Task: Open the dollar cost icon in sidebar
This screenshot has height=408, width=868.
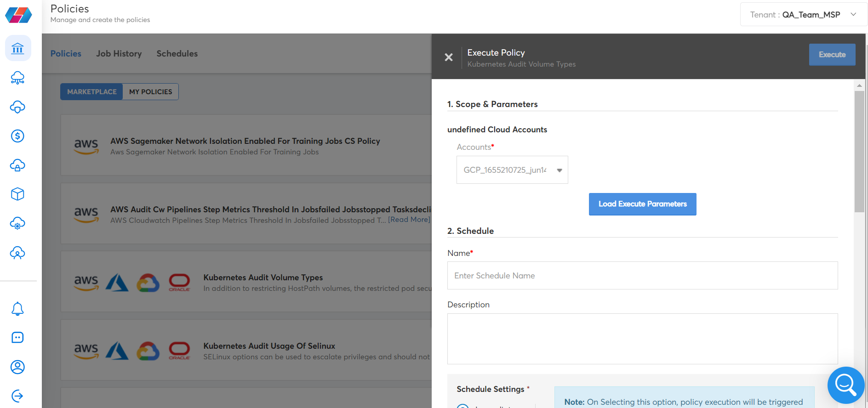Action: click(17, 136)
